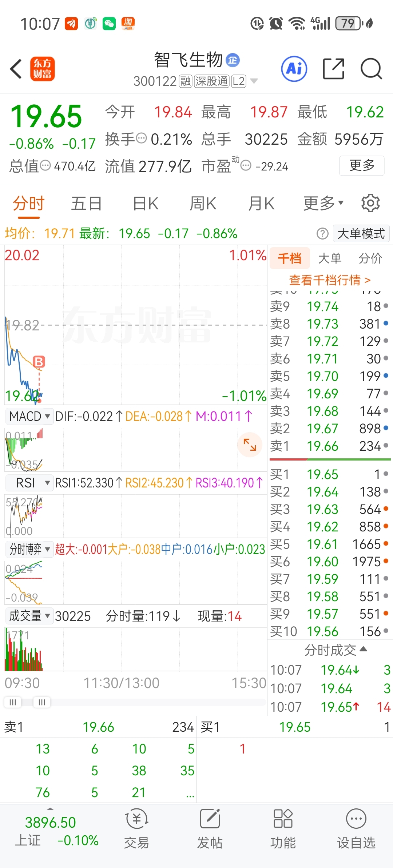Screen dimensions: 393x868
Task: Open the RSI indicator dropdown
Action: pyautogui.click(x=30, y=483)
